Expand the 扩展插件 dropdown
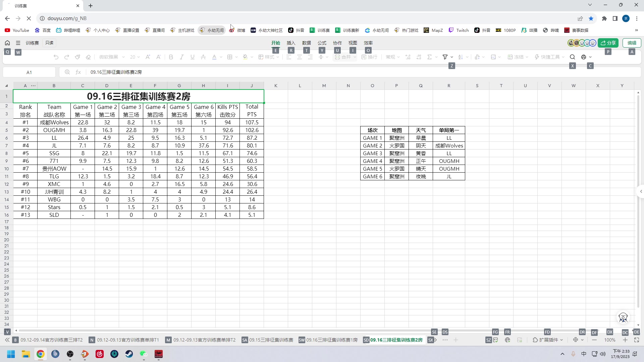644x362 pixels. click(x=548, y=340)
